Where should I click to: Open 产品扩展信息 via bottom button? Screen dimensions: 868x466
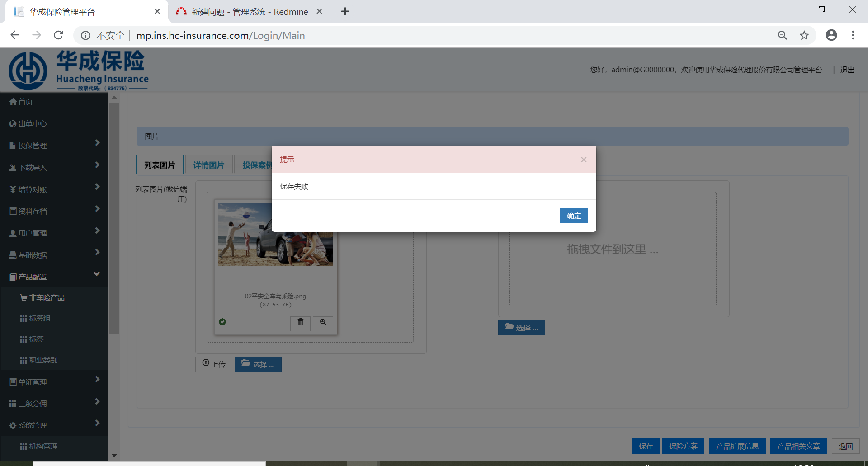(737, 446)
